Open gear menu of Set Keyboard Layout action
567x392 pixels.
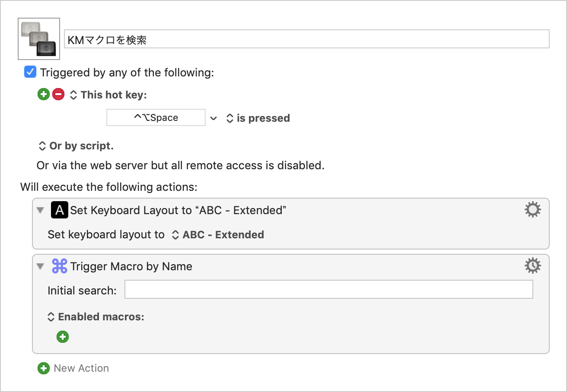point(532,210)
